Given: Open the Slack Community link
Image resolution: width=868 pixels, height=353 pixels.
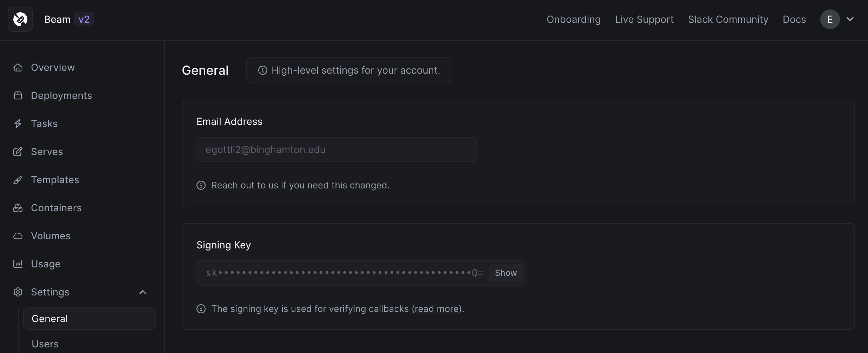Looking at the screenshot, I should [x=728, y=19].
